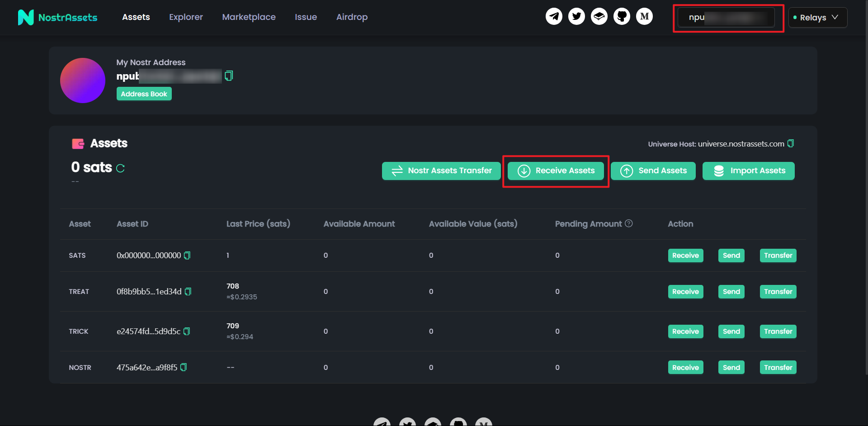Refresh the sats balance
Viewport: 868px width, 426px height.
(120, 168)
